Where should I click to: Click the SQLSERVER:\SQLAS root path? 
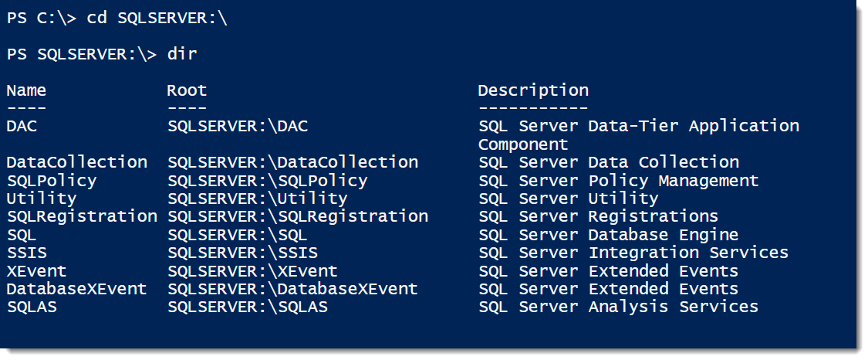tap(248, 307)
